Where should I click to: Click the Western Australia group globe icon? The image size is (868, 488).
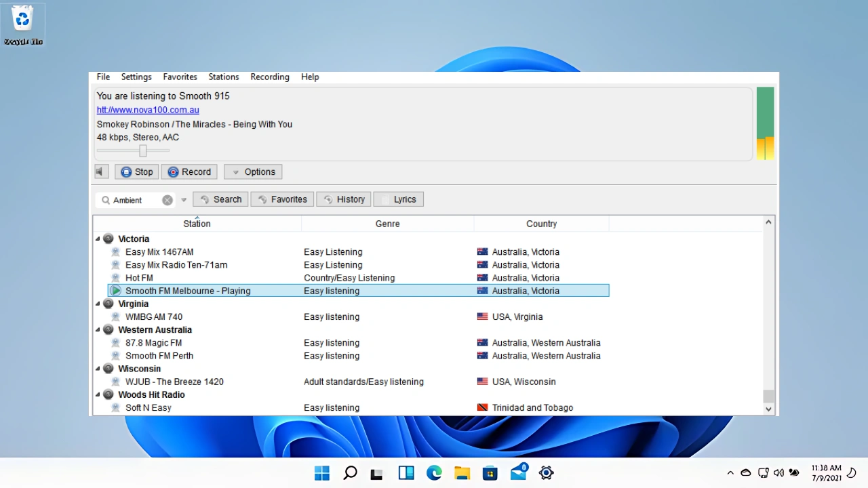[x=108, y=329]
